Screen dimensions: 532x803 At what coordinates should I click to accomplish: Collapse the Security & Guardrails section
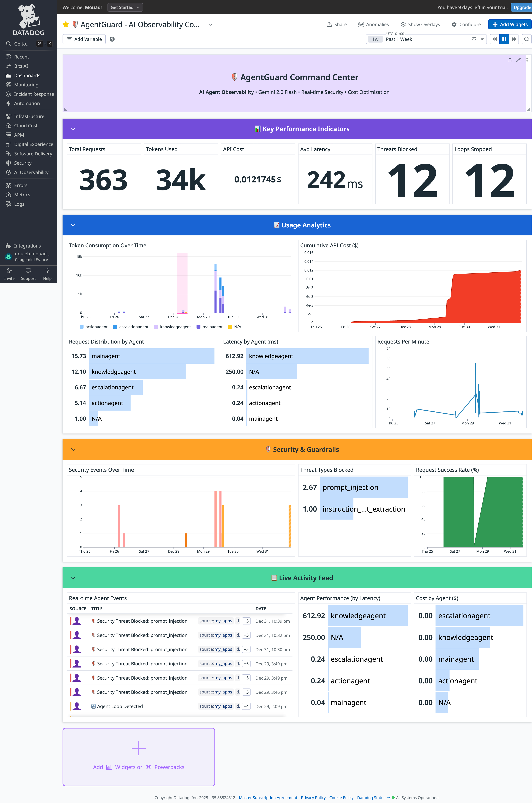coord(73,450)
